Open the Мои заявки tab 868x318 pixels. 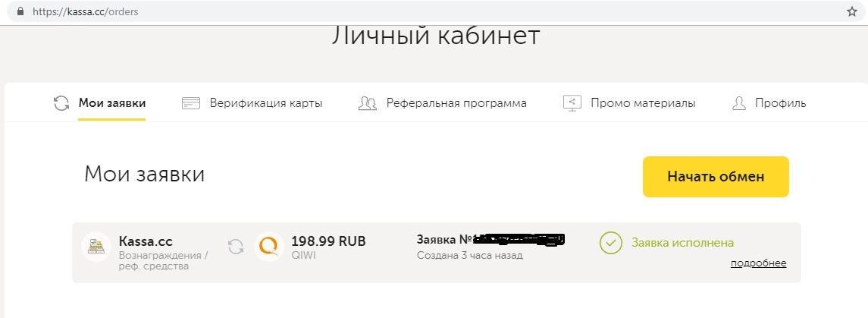pos(112,103)
